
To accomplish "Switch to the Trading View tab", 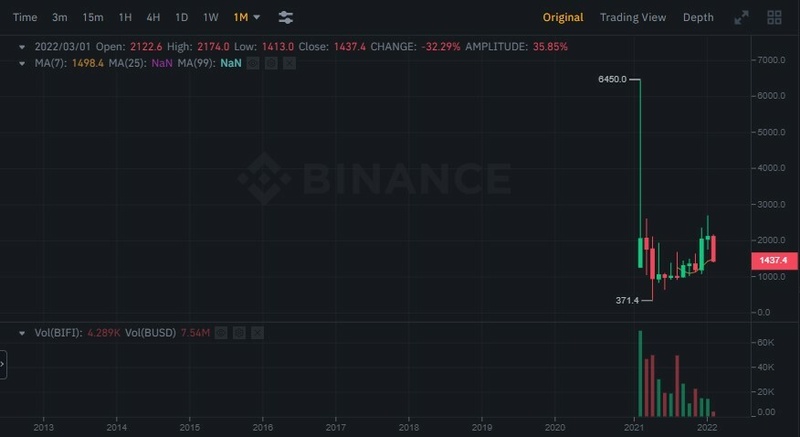I will [632, 17].
